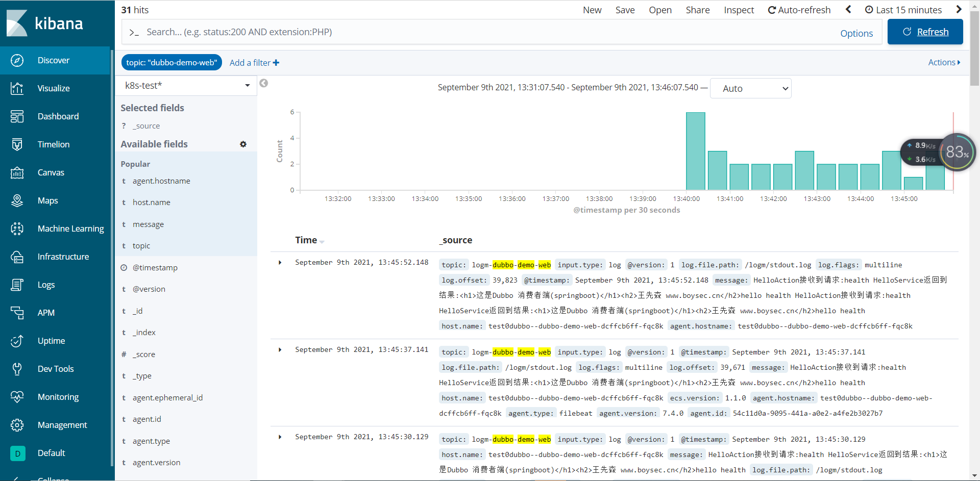This screenshot has width=980, height=481.
Task: Open the Machine Learning icon
Action: pyautogui.click(x=17, y=229)
